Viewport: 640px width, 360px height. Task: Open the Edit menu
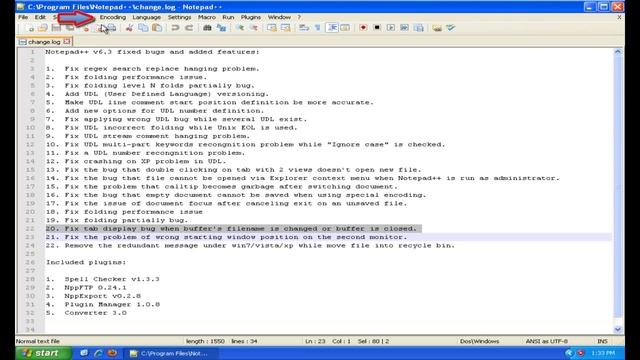[40, 17]
